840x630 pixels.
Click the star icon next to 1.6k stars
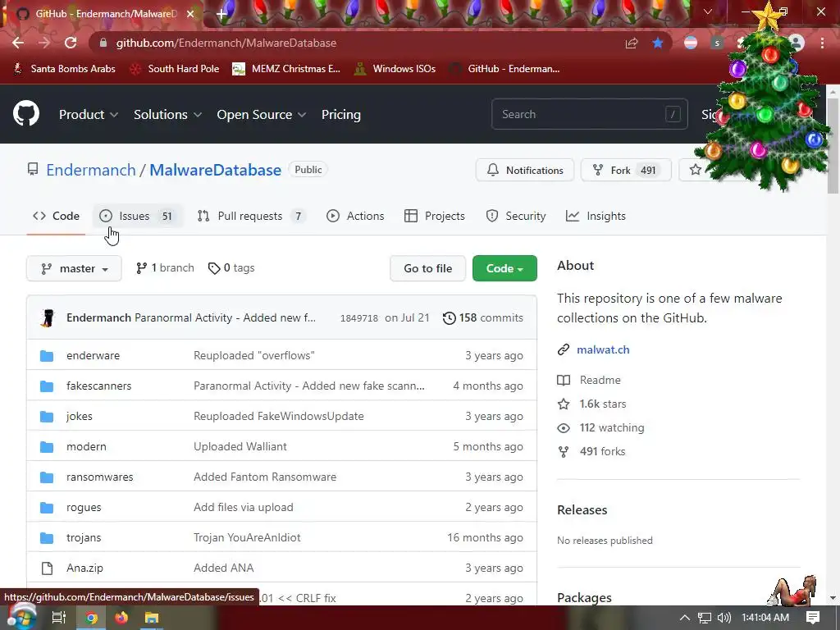[564, 404]
